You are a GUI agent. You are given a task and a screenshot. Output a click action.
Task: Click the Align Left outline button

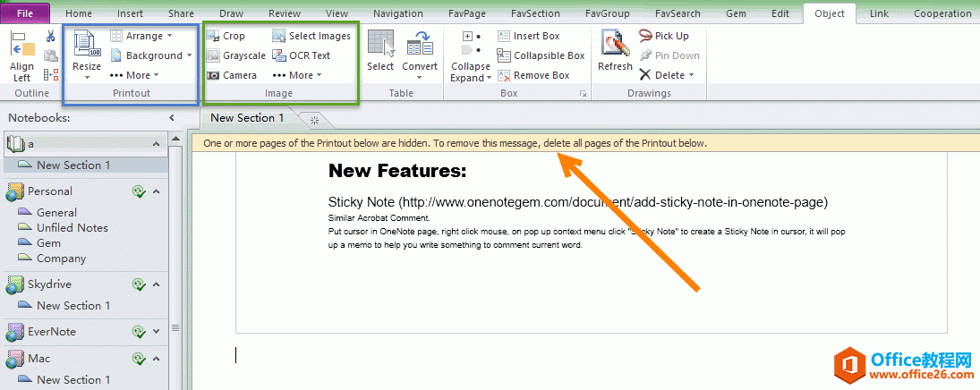[21, 56]
